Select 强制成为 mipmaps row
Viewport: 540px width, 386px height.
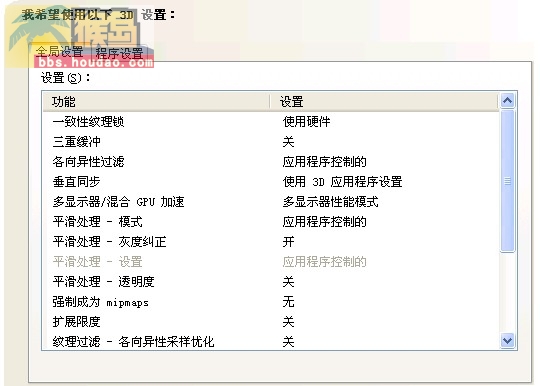click(270, 302)
